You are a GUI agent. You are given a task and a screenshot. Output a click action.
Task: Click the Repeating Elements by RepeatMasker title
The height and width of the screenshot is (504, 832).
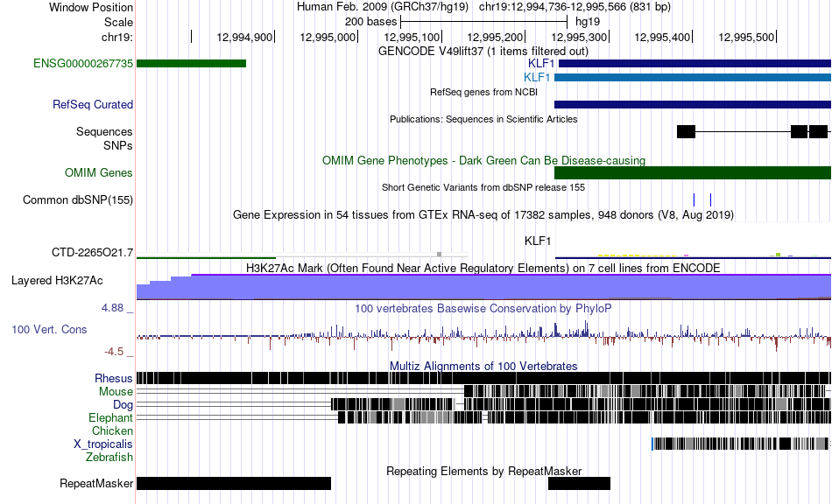(x=484, y=471)
